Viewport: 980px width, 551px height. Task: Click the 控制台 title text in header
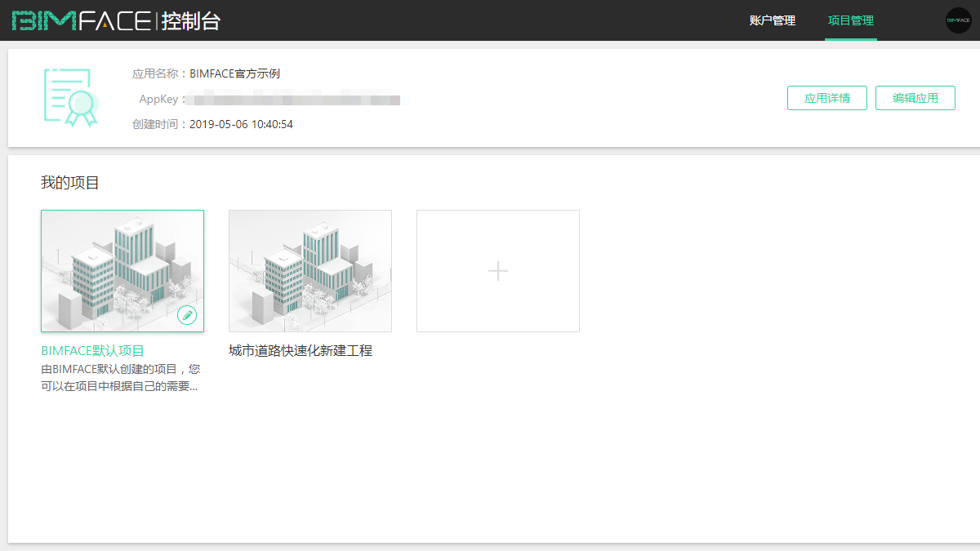pos(191,21)
